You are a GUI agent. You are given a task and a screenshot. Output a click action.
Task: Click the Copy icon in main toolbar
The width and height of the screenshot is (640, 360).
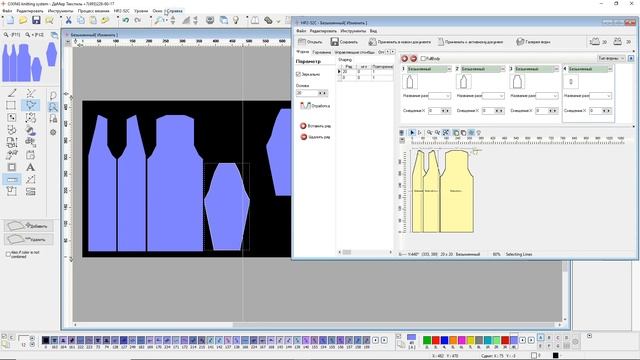click(x=81, y=20)
